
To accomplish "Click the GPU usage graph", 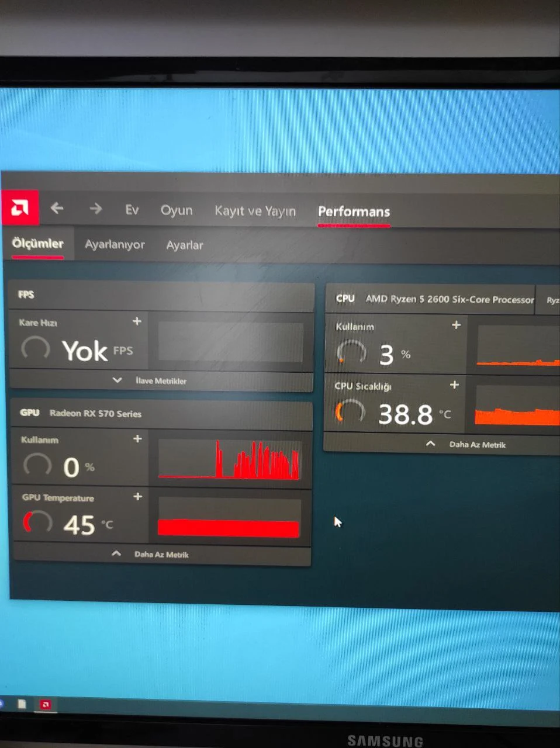I will 230,459.
